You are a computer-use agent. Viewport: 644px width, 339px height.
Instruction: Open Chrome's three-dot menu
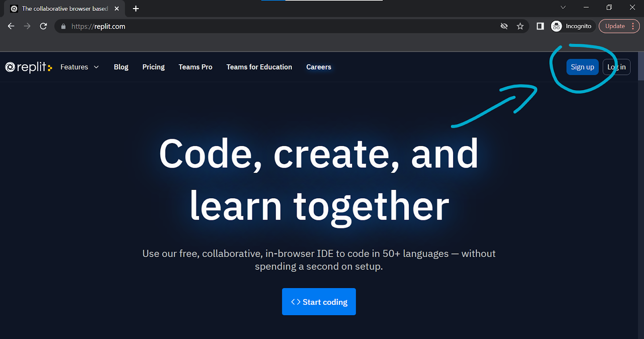(633, 26)
